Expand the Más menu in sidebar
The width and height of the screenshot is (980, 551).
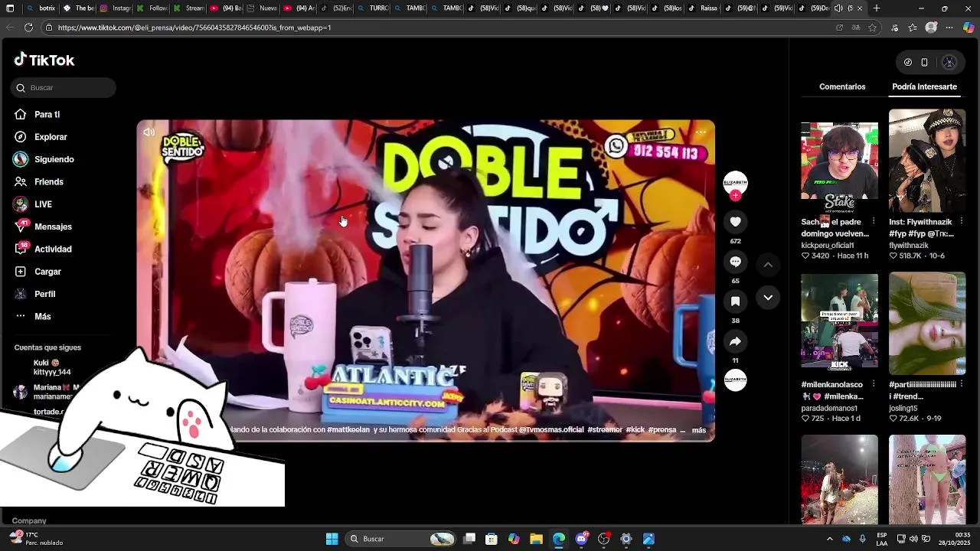click(x=32, y=316)
